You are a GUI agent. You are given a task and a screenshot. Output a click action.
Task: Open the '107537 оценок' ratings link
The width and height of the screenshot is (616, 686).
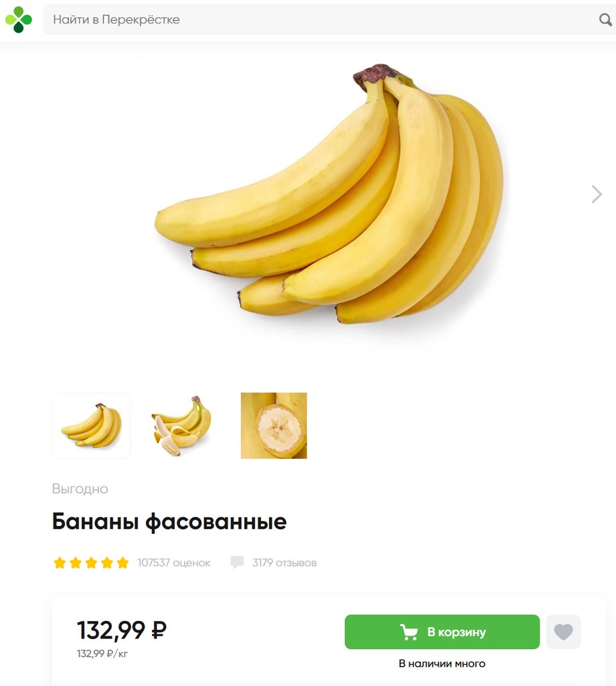pos(173,563)
